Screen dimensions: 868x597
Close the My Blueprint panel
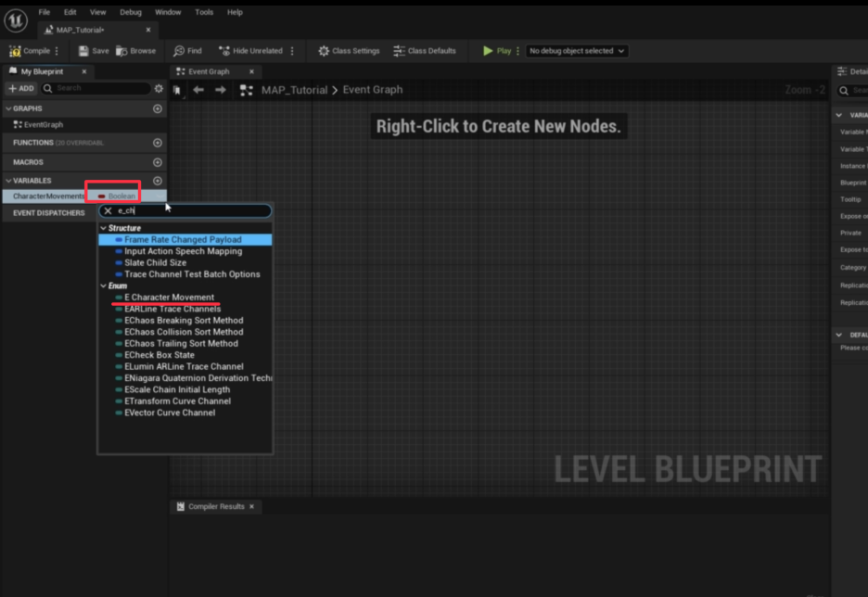pos(84,71)
